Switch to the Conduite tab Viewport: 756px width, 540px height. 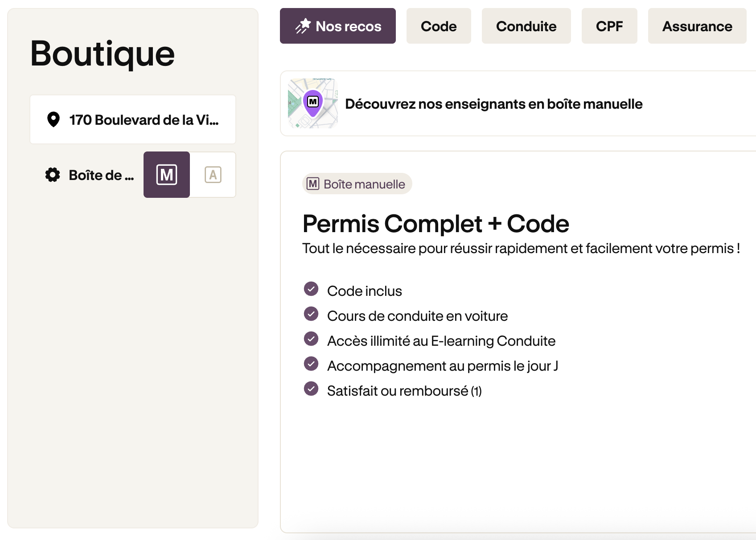pyautogui.click(x=526, y=26)
